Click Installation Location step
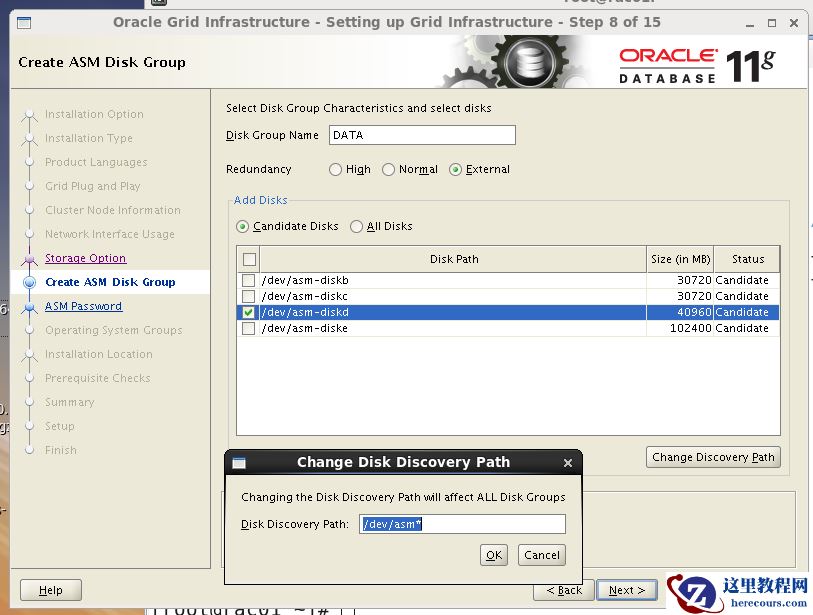Screen dimensions: 813x615 99,355
